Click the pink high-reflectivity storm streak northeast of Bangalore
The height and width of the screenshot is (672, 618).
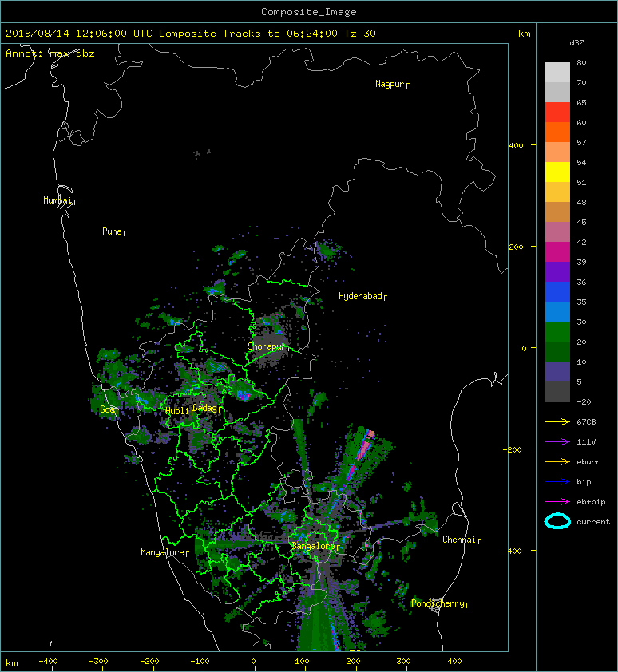coord(362,453)
